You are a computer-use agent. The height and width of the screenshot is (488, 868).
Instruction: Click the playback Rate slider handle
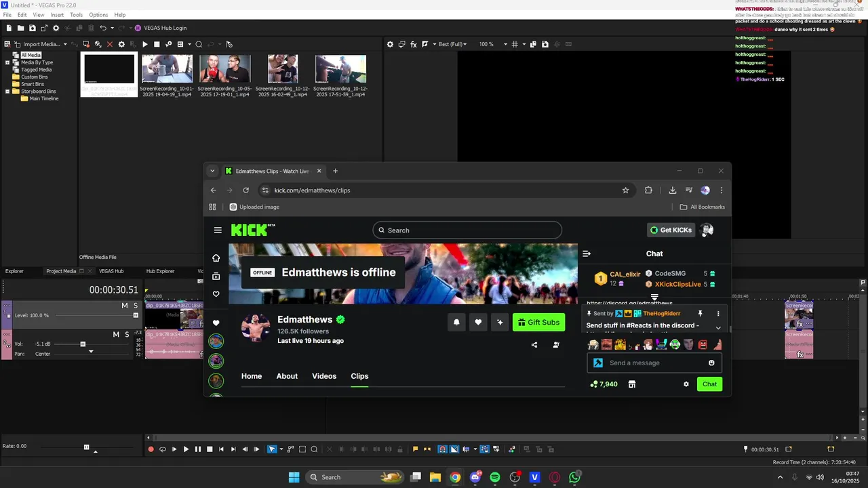tap(86, 447)
